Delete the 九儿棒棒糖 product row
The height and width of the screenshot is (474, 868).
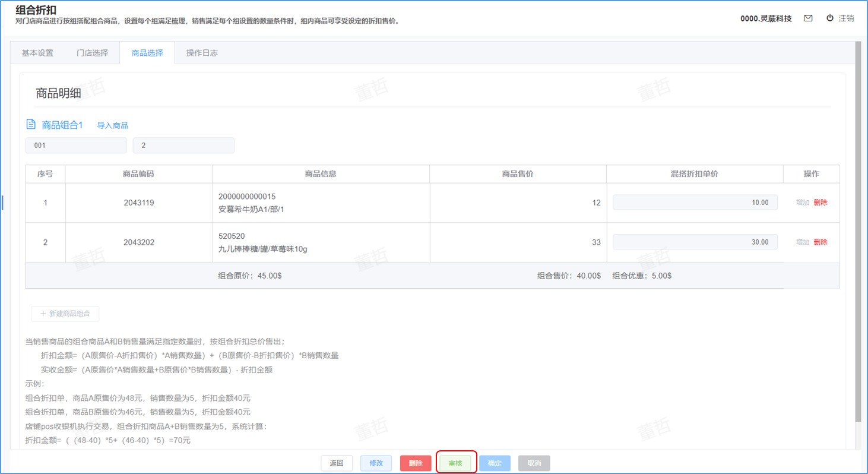821,242
